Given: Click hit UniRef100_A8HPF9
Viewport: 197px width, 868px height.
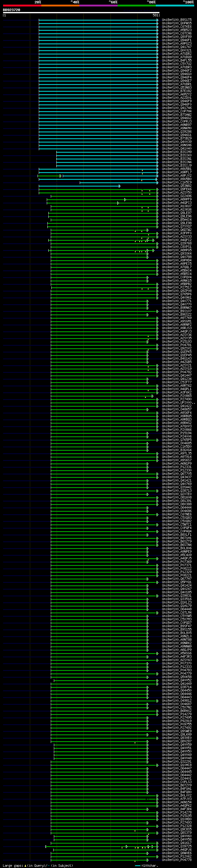Looking at the screenshot, I should (x=177, y=199).
